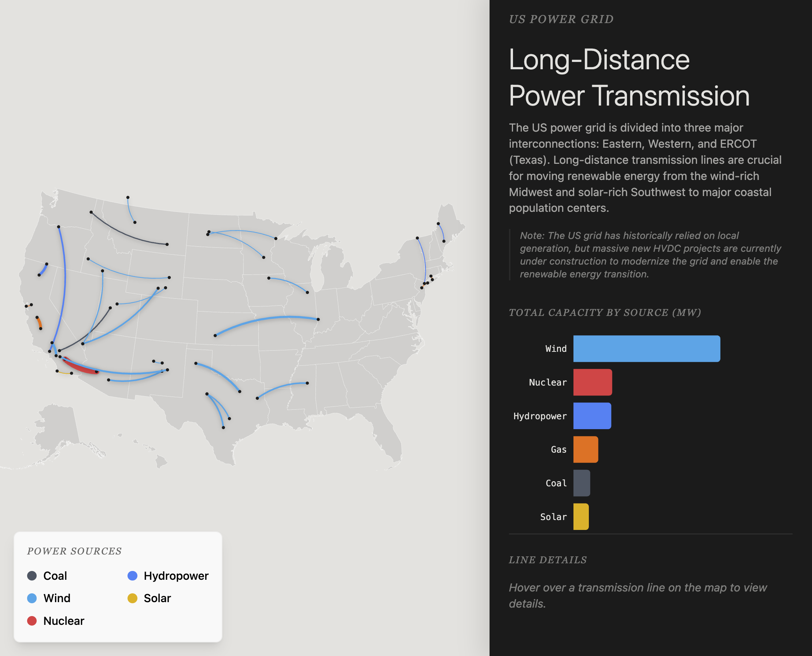The width and height of the screenshot is (812, 656).
Task: Click the Coal legend color dot
Action: (x=32, y=575)
